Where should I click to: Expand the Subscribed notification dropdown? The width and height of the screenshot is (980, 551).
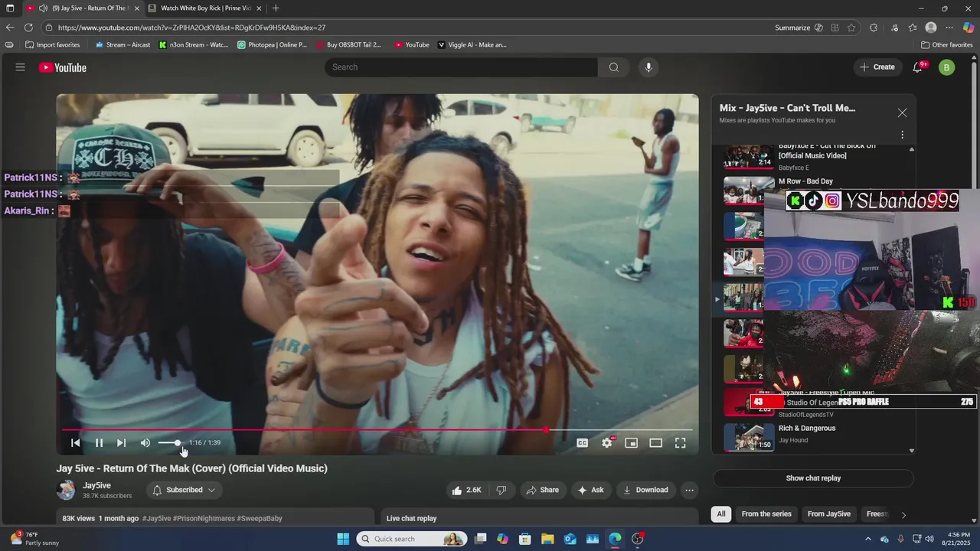tap(184, 490)
